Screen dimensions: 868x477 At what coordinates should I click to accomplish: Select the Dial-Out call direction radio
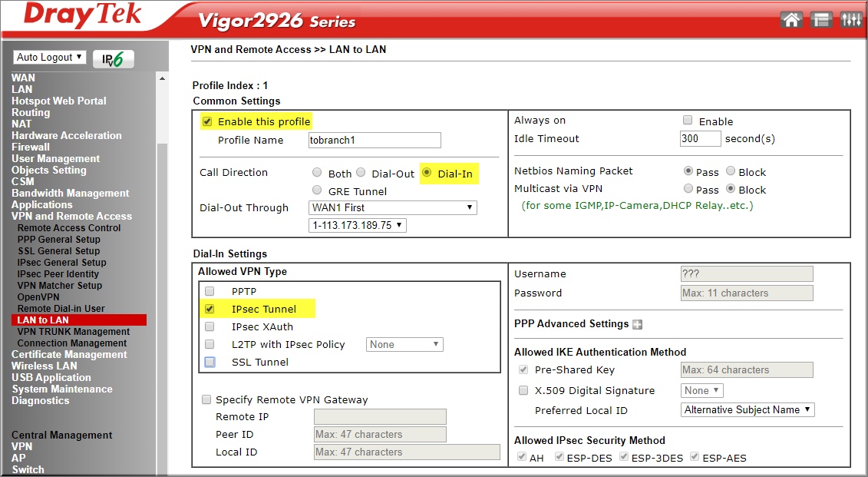tap(361, 173)
